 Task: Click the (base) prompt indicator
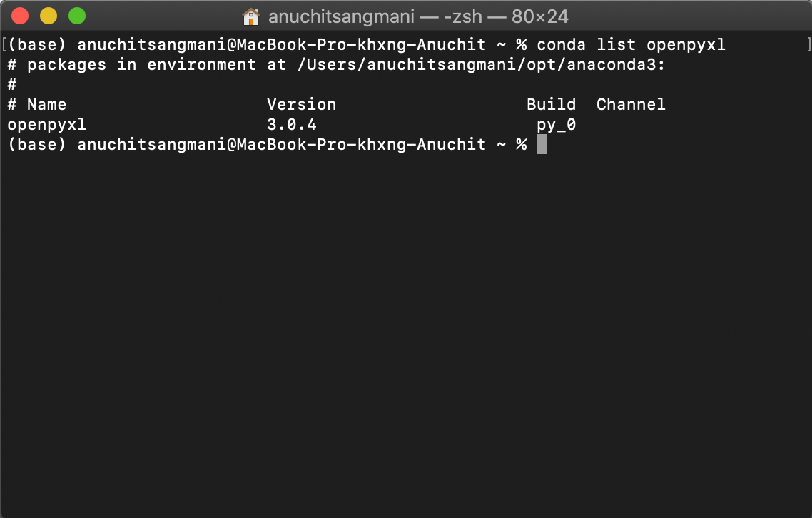[36, 44]
